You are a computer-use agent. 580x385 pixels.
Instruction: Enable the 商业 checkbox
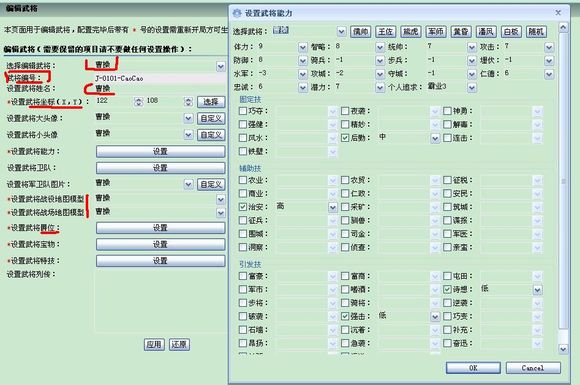243,193
